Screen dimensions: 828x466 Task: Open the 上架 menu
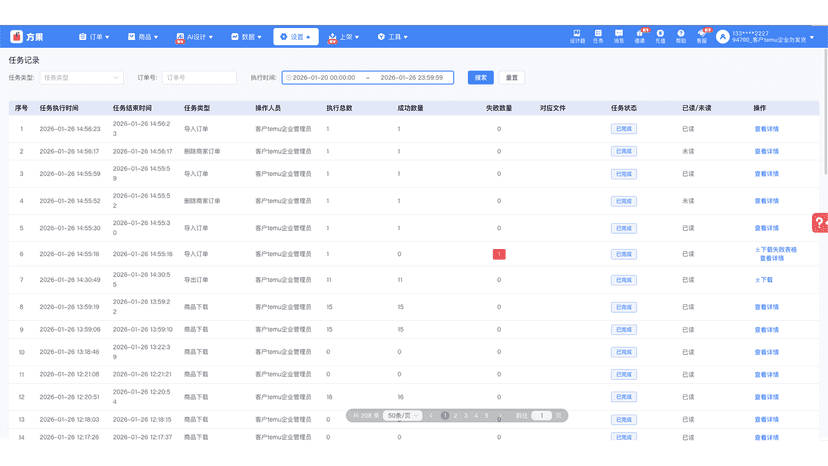(x=343, y=37)
